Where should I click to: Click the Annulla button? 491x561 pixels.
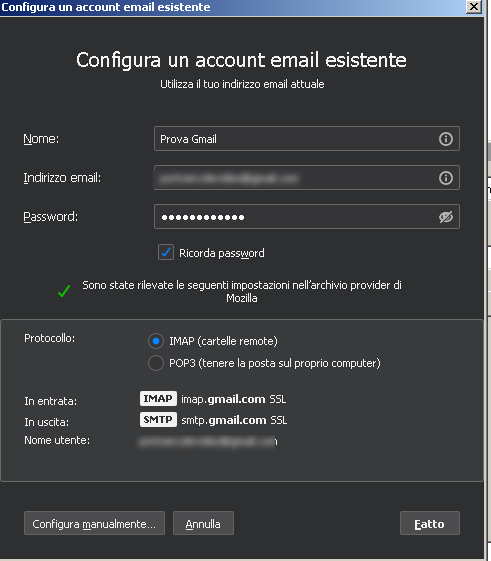coord(203,523)
